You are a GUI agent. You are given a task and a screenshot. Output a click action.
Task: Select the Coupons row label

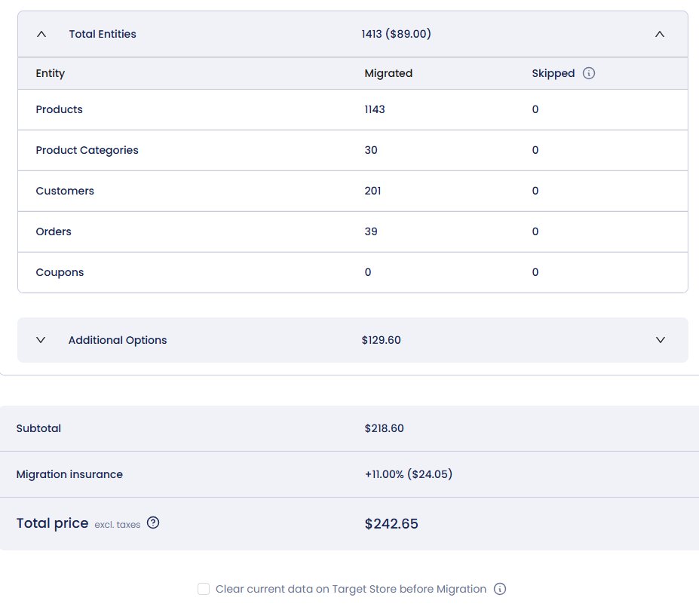click(60, 272)
